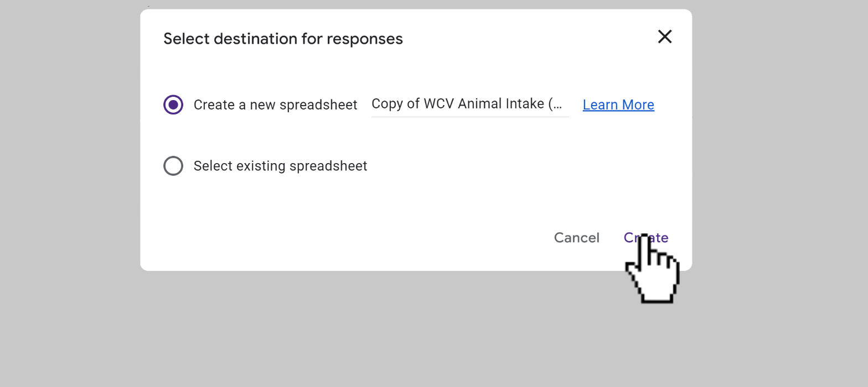Focus the "Copy of WCV Animal Intake" text

[x=467, y=104]
